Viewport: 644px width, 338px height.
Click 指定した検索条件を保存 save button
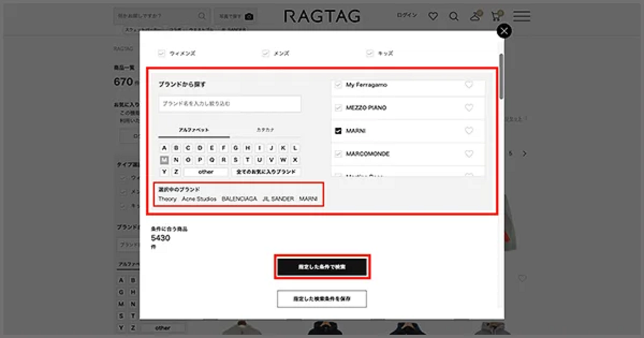(x=322, y=299)
